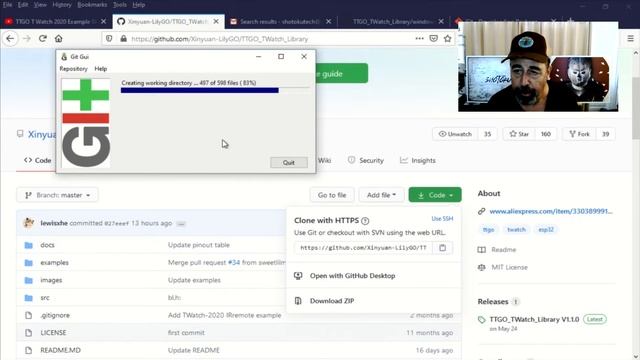Expand commit message ellipsis button
Screen dimensions: 640x360
[181, 224]
